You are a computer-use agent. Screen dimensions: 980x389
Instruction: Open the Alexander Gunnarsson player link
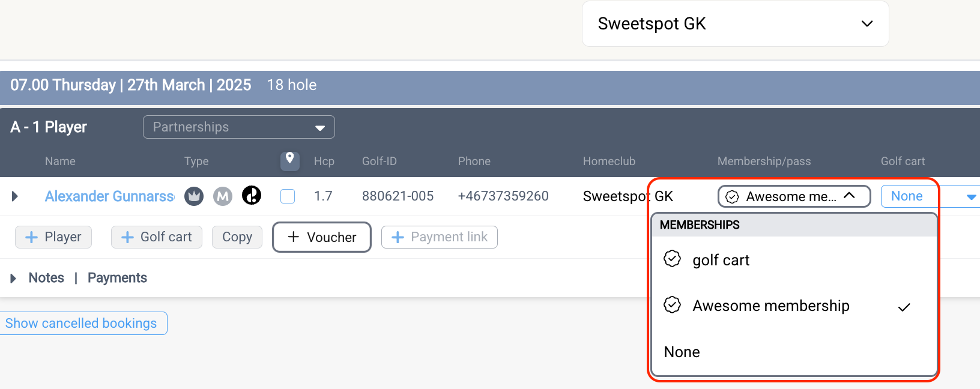109,196
